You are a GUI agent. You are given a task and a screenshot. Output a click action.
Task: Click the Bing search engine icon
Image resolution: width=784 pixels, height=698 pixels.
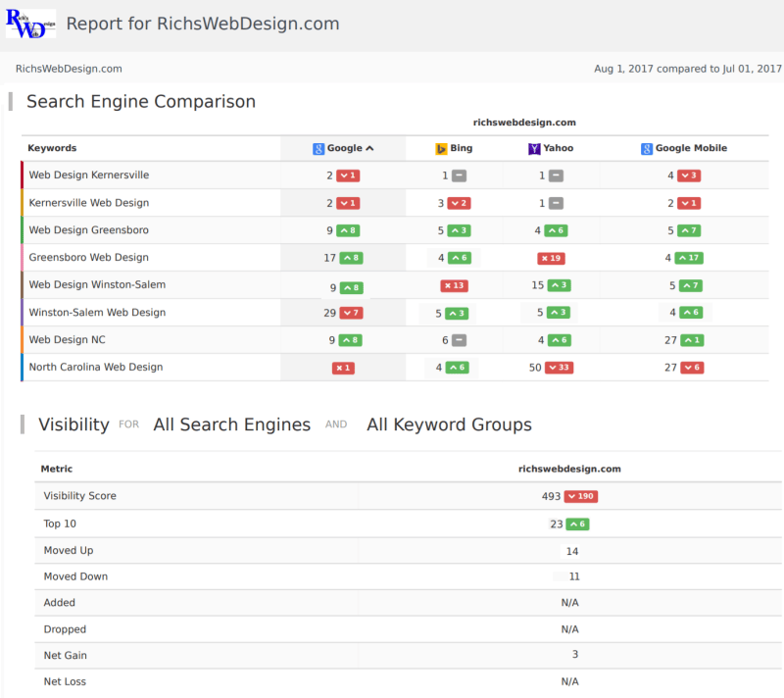441,148
